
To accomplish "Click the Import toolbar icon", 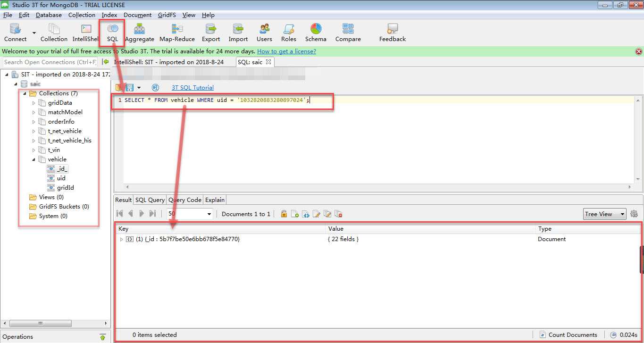I will [x=238, y=33].
